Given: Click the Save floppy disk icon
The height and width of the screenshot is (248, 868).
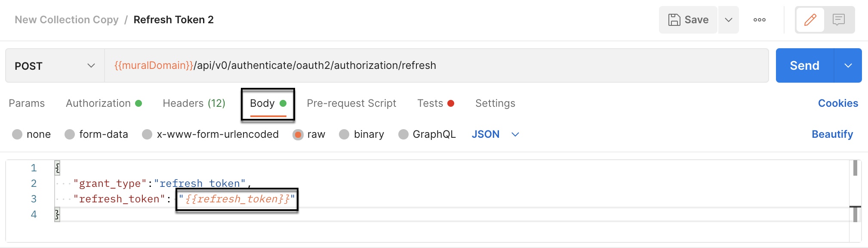Looking at the screenshot, I should pos(674,20).
